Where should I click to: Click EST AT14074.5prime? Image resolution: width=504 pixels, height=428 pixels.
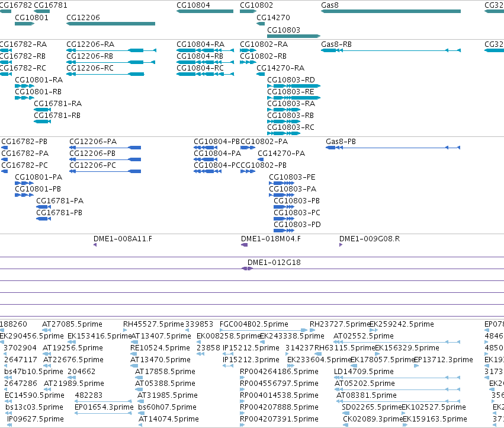168,419
